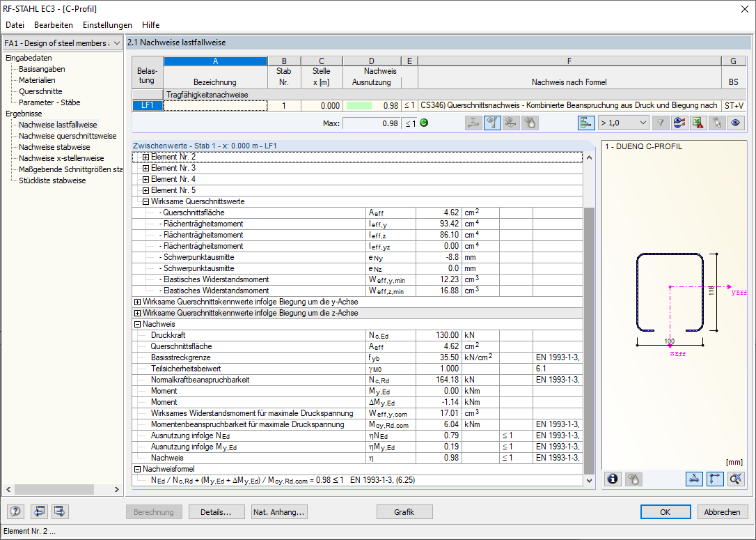Toggle the colored result bars display button

click(x=586, y=123)
